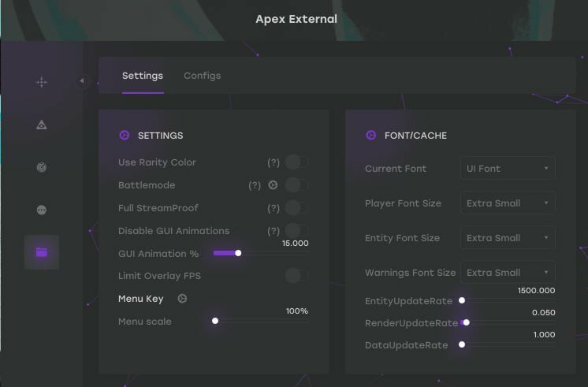Image resolution: width=588 pixels, height=387 pixels.
Task: Click the 100% menu scale value
Action: click(297, 311)
